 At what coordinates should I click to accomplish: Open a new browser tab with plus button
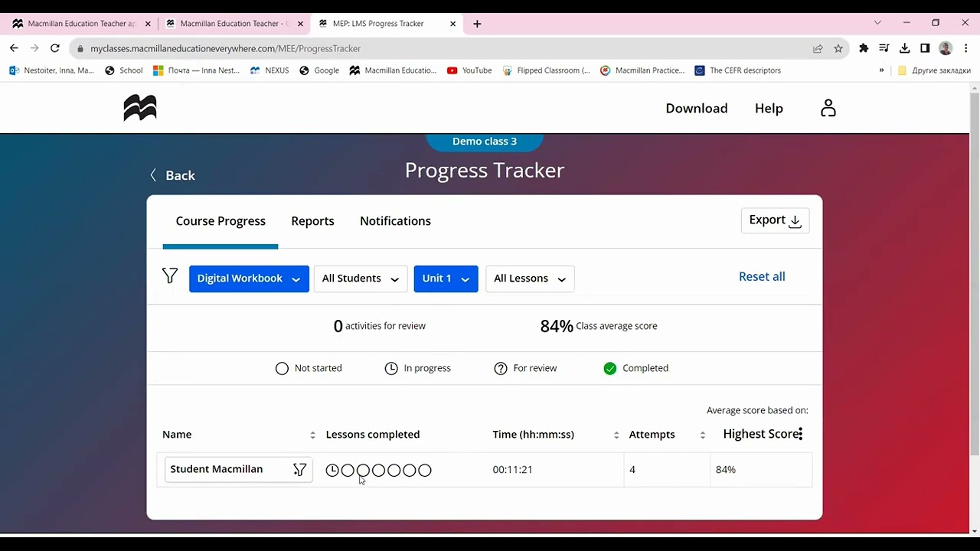click(477, 24)
